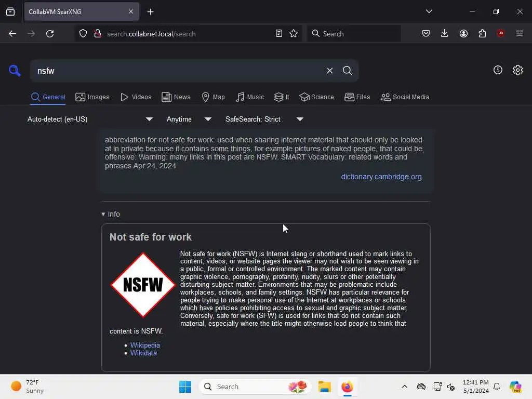Click the Firefox toolbar Search box
The image size is (532, 399).
click(x=354, y=34)
